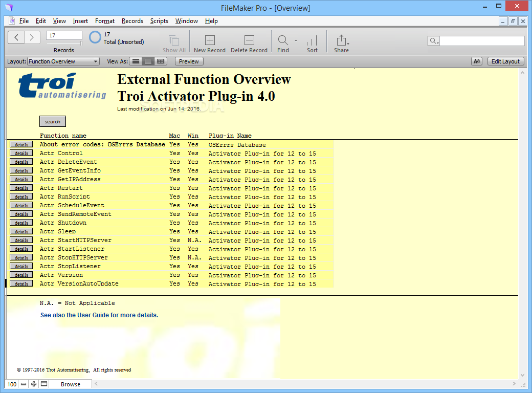
Task: Open details for Actr StartListener
Action: 21,249
